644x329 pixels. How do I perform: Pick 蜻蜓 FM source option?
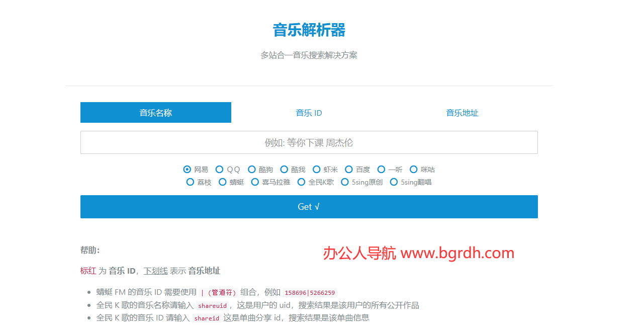tap(223, 182)
